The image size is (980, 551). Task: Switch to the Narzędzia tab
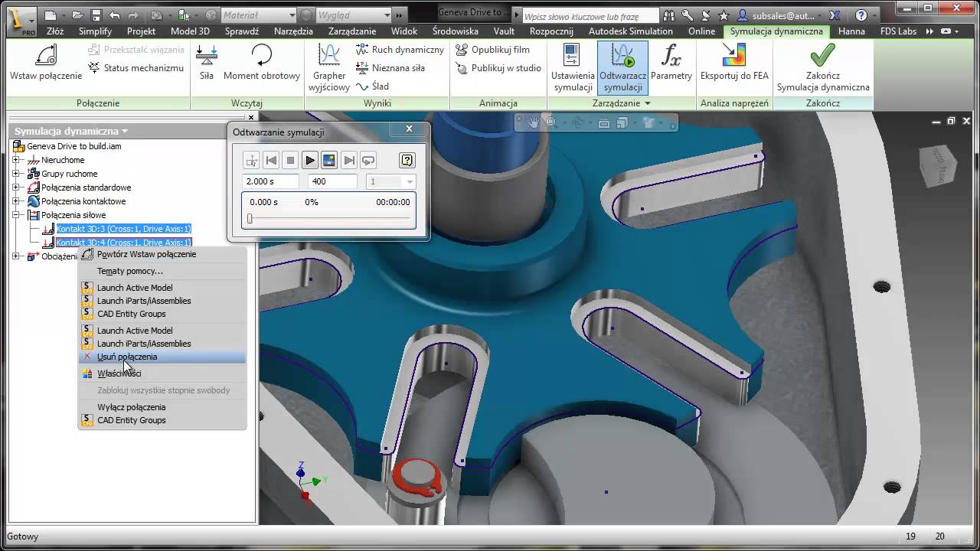(293, 31)
